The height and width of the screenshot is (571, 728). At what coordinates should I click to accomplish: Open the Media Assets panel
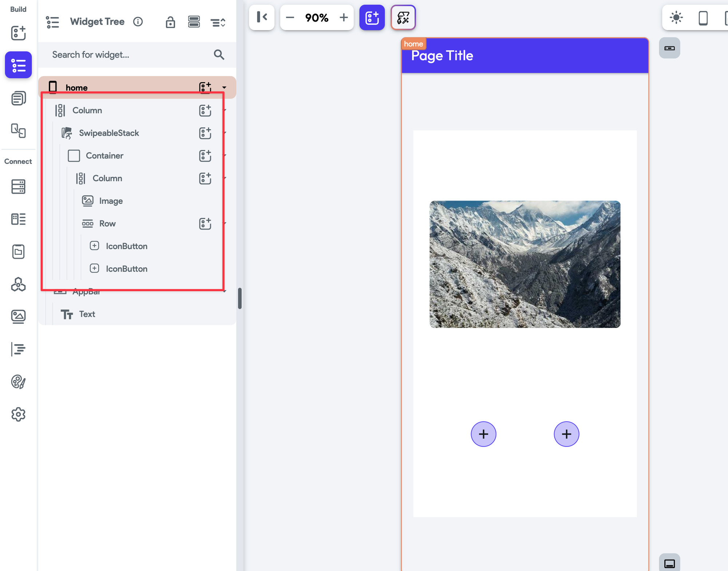pyautogui.click(x=18, y=316)
